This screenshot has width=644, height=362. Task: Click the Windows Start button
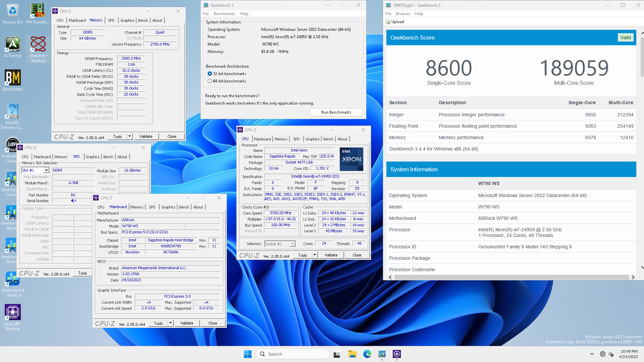click(248, 354)
